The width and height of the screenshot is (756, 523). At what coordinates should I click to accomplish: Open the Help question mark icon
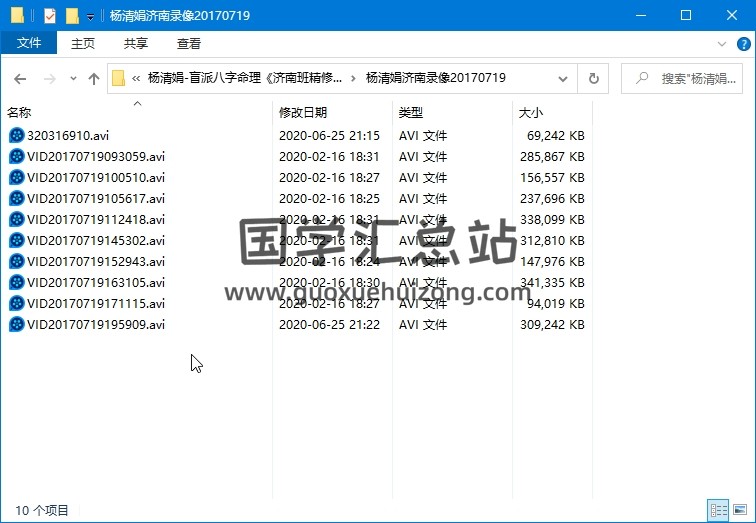(x=742, y=44)
